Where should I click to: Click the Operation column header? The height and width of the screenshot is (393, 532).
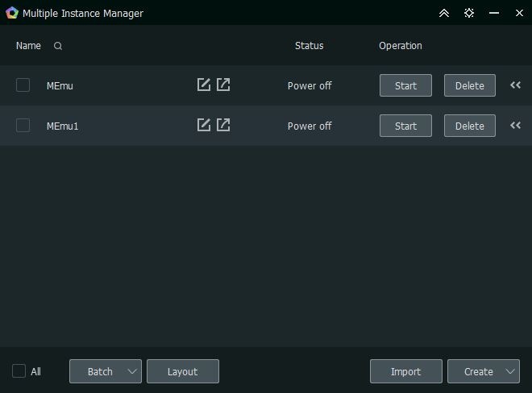coord(401,46)
